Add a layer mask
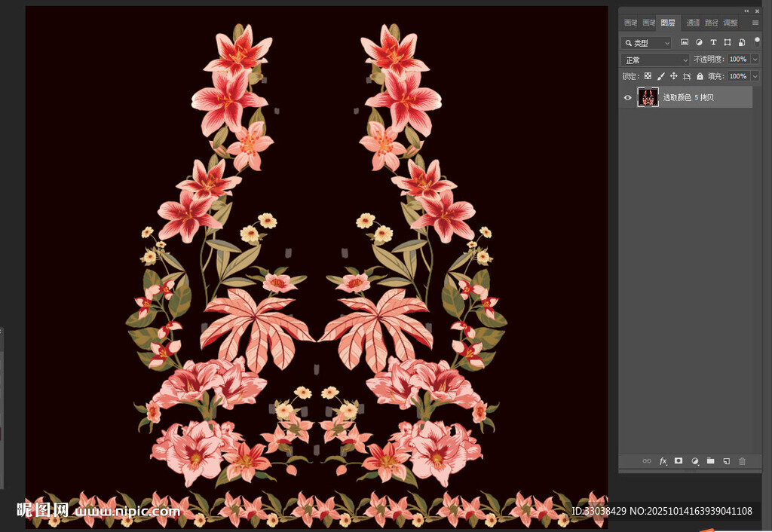 tap(679, 460)
